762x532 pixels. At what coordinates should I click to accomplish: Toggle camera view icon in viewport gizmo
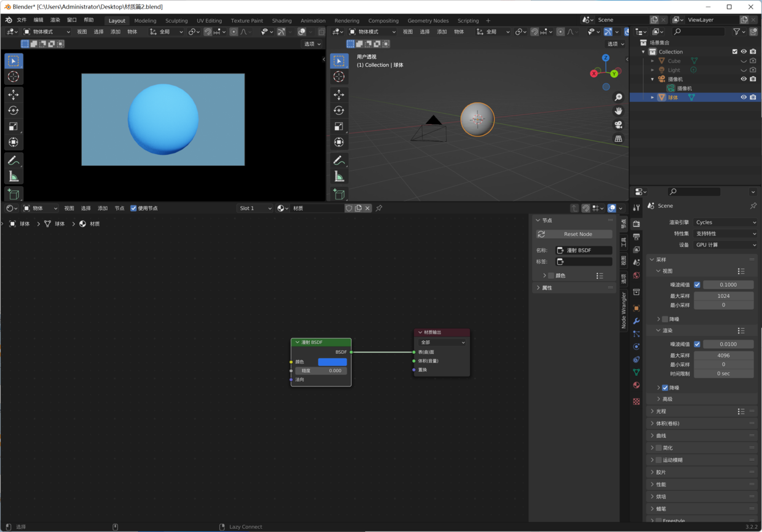[x=618, y=125]
